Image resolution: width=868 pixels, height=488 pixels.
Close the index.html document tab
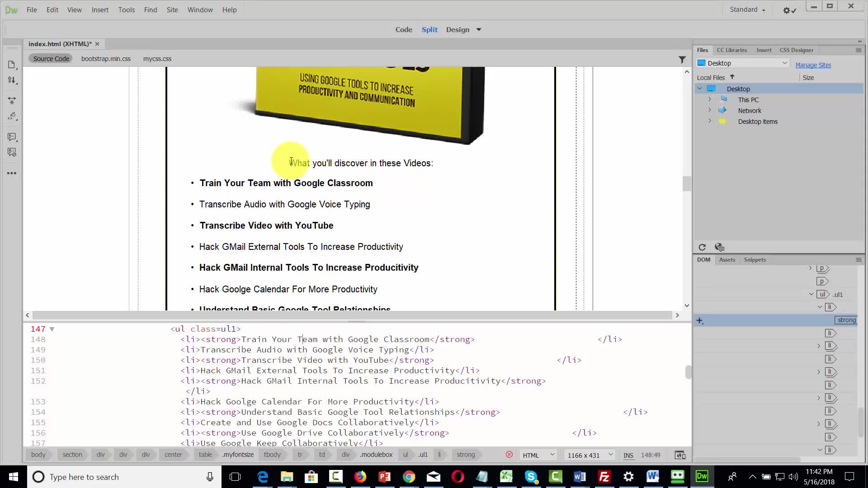click(x=97, y=44)
